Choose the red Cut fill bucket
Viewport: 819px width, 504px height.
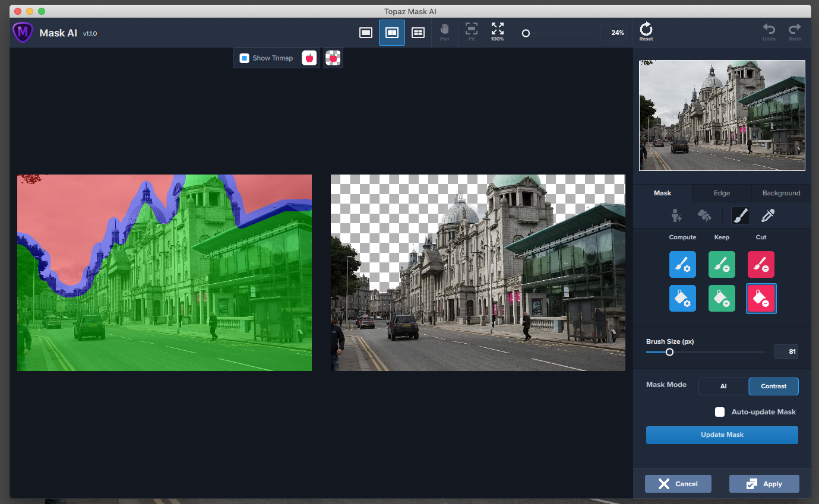click(761, 298)
